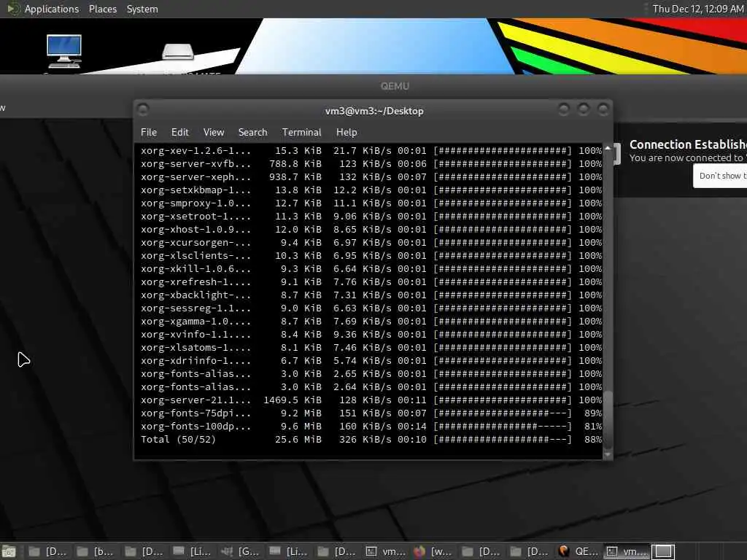Click the xorg-xbacklight-... line
Viewport: 747px width, 560px height.
pos(371,295)
